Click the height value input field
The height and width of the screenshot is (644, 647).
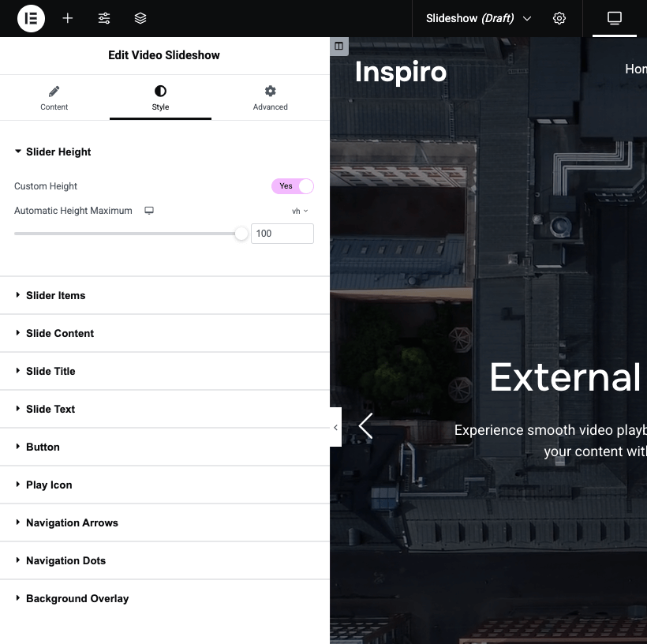(x=282, y=234)
